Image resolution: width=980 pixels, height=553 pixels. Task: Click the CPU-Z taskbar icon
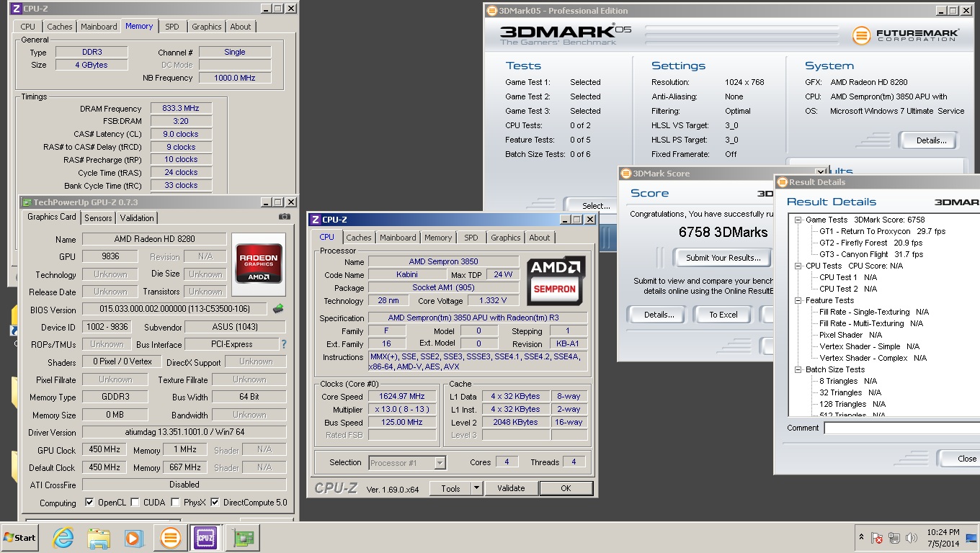point(205,538)
